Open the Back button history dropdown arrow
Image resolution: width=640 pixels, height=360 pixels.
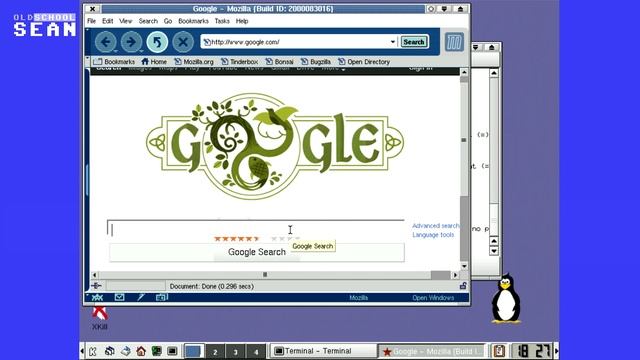point(116,51)
